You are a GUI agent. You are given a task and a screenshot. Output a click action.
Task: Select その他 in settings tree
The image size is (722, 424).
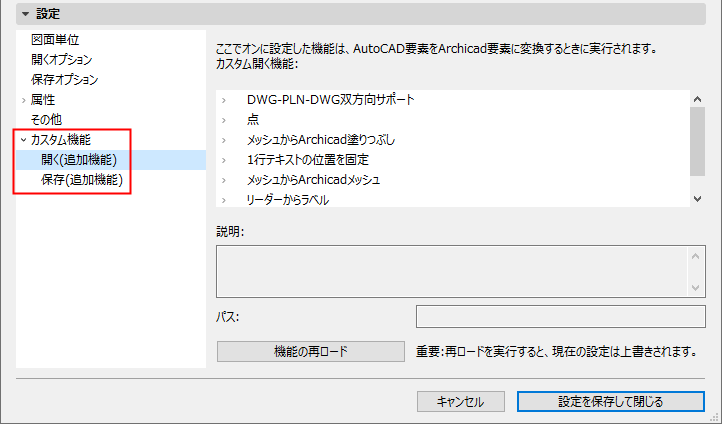(x=46, y=120)
